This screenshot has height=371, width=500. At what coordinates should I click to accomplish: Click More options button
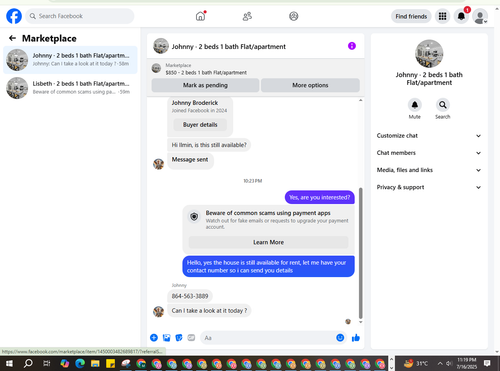[x=310, y=85]
